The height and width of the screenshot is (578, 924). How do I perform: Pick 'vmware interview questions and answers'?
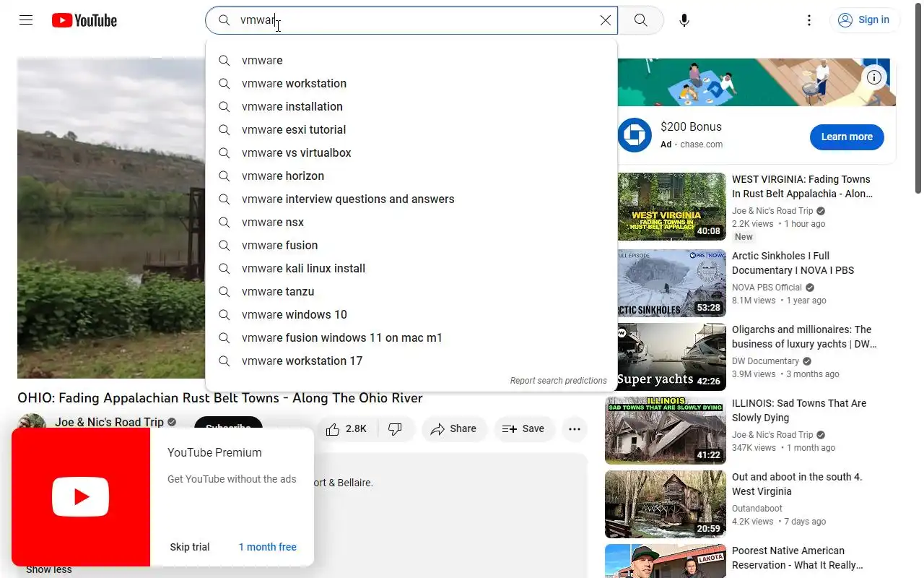tap(411, 199)
